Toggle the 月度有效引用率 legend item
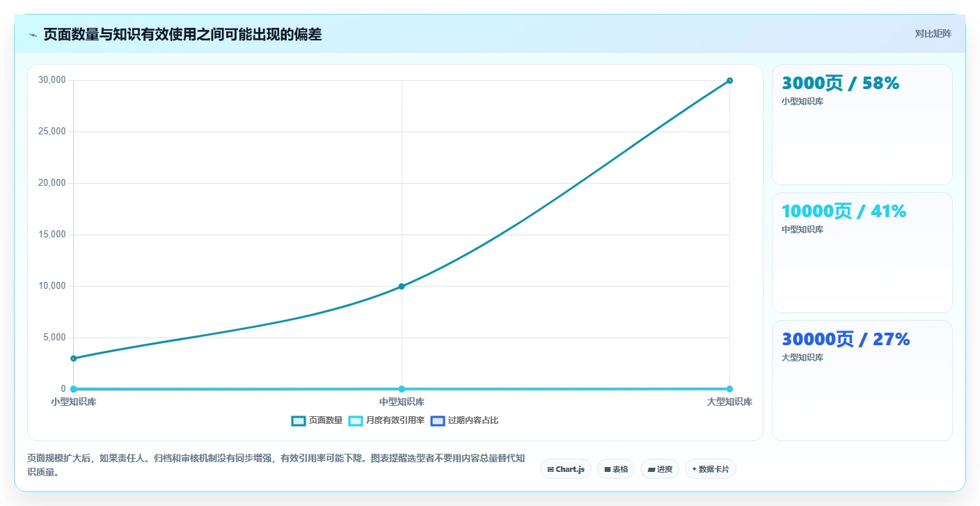Image resolution: width=980 pixels, height=506 pixels. pyautogui.click(x=386, y=420)
